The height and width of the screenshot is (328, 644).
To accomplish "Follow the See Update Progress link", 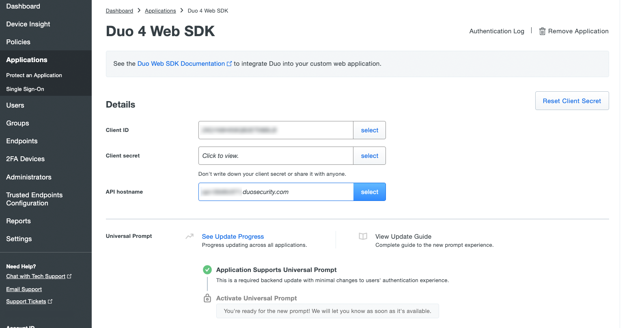I will [233, 236].
